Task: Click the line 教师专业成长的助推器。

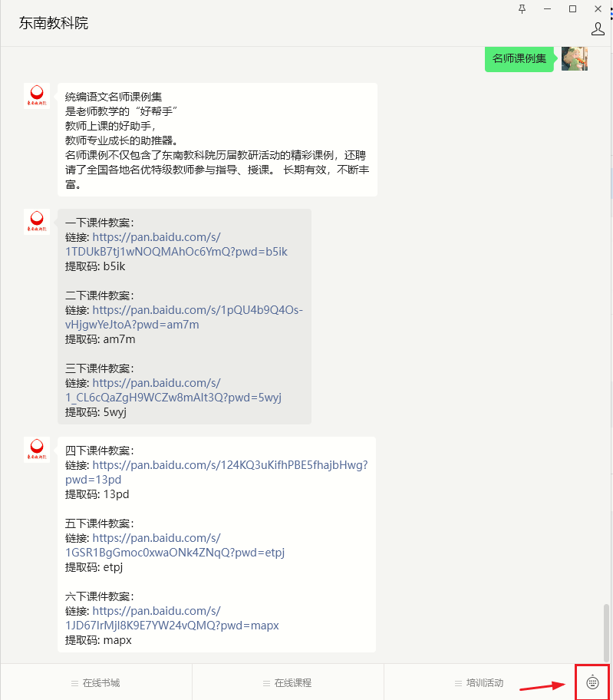Action: pyautogui.click(x=123, y=140)
